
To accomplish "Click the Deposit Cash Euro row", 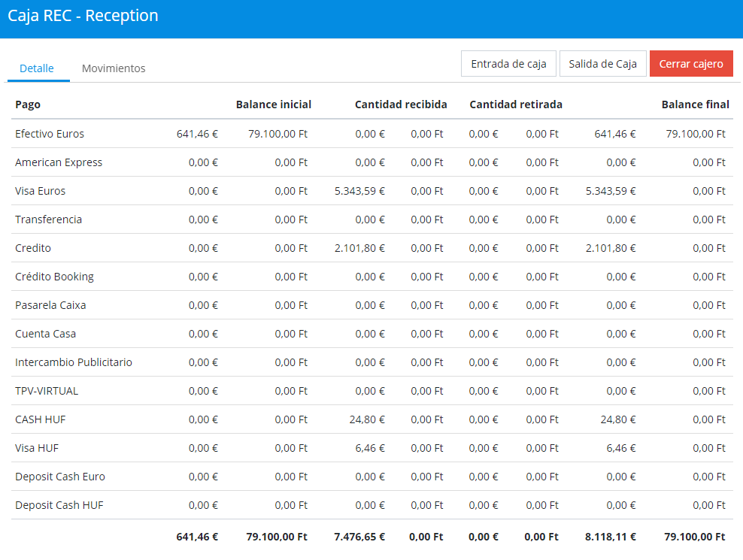I will click(x=60, y=477).
